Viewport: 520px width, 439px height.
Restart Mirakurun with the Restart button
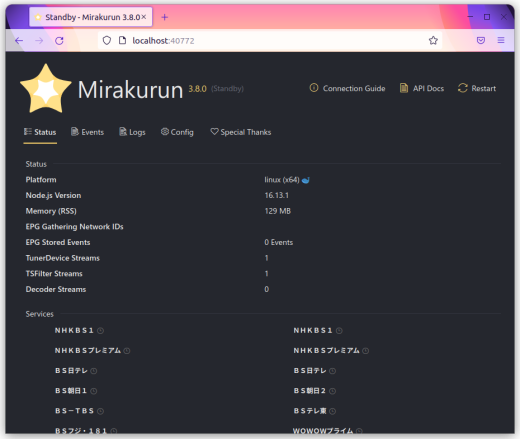point(477,88)
